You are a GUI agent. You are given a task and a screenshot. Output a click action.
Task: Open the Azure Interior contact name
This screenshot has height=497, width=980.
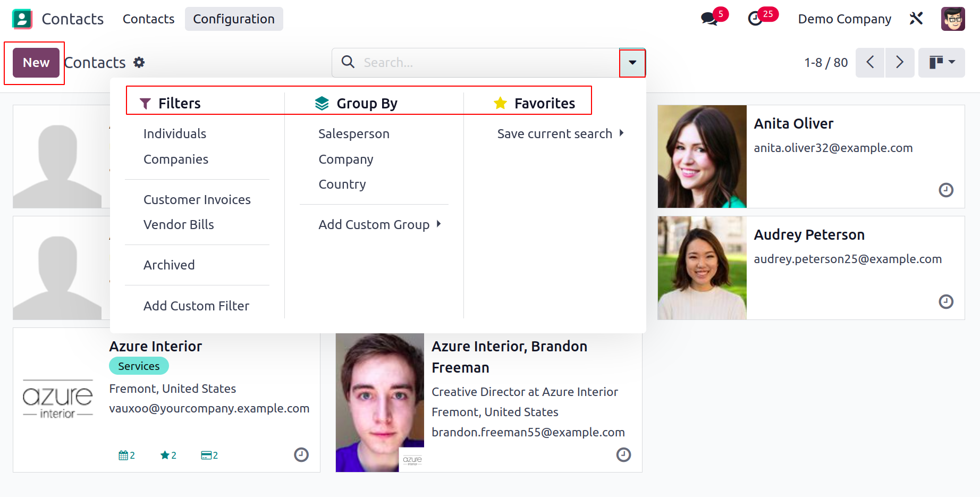[156, 347]
